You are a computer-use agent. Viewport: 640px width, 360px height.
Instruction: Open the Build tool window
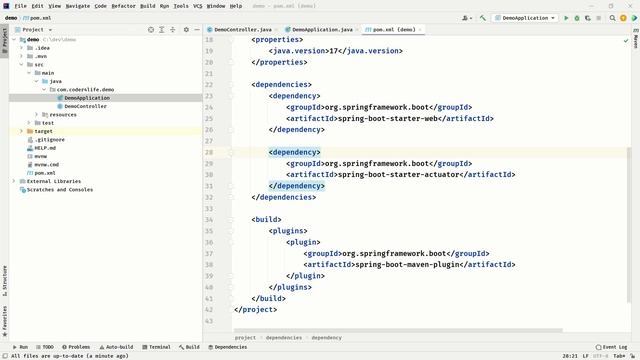(x=189, y=347)
